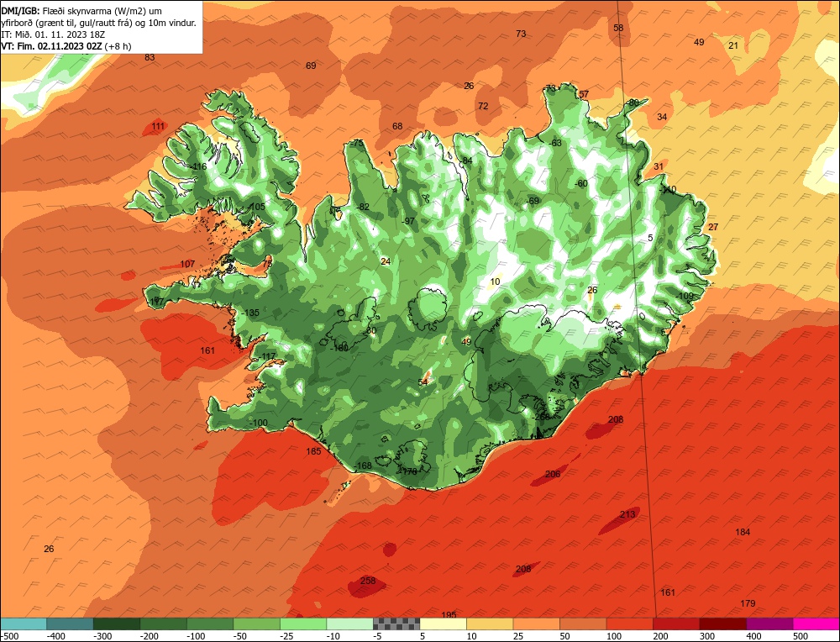Click the value -176 on the south coast
The width and height of the screenshot is (840, 642).
pos(409,471)
